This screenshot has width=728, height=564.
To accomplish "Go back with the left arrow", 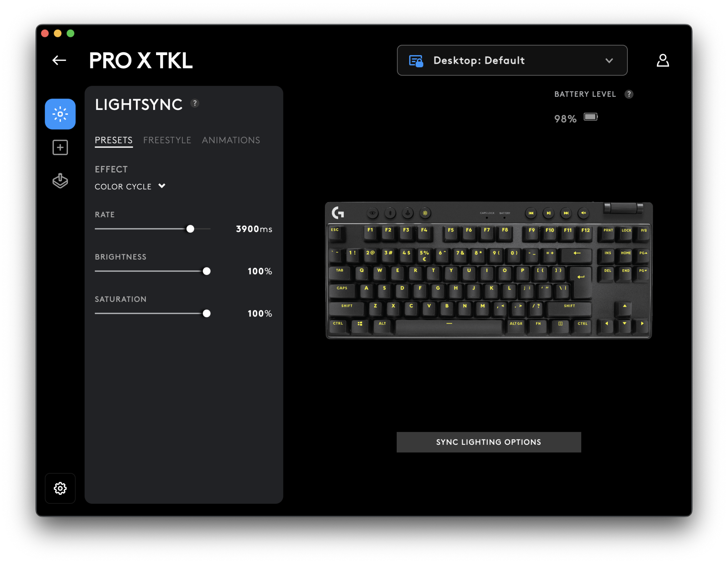I will (59, 60).
